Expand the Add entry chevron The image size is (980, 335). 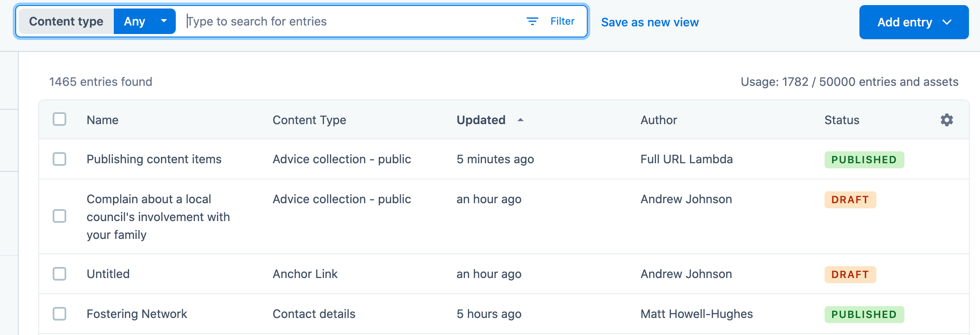coord(947,22)
